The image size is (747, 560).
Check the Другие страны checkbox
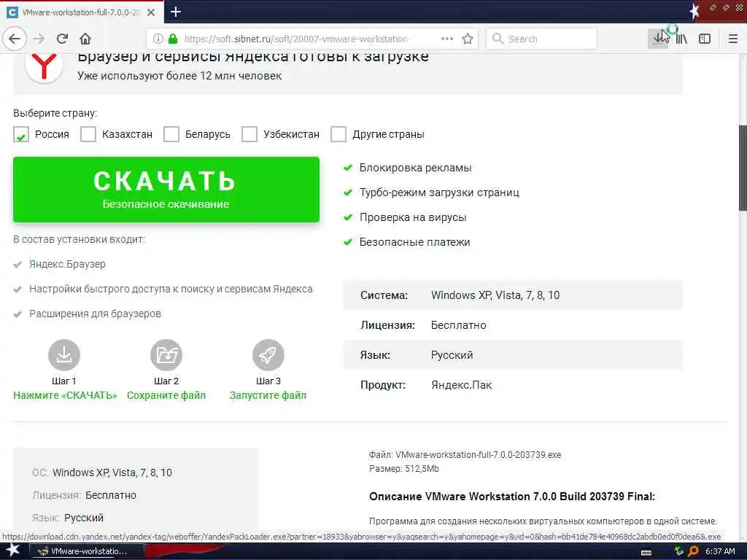pyautogui.click(x=338, y=134)
